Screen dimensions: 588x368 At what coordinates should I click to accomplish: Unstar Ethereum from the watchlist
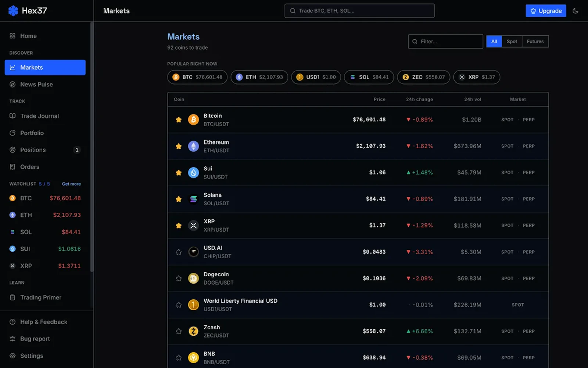pos(179,146)
